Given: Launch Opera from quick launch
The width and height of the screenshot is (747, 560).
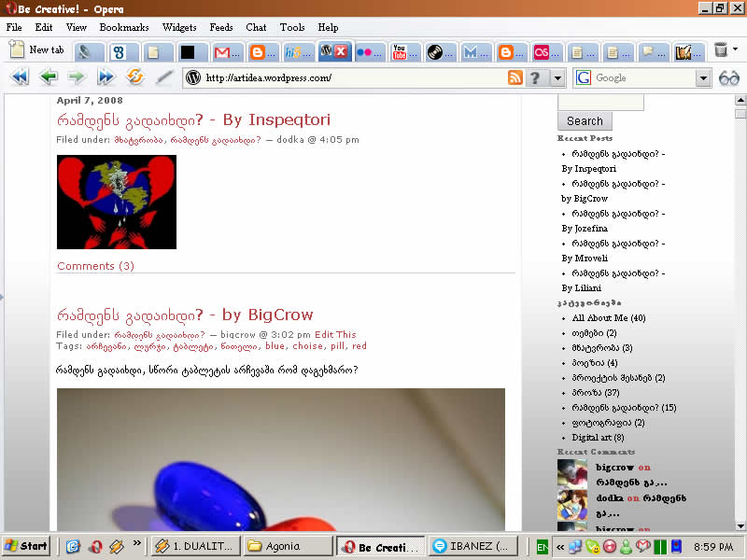Looking at the screenshot, I should (95, 546).
